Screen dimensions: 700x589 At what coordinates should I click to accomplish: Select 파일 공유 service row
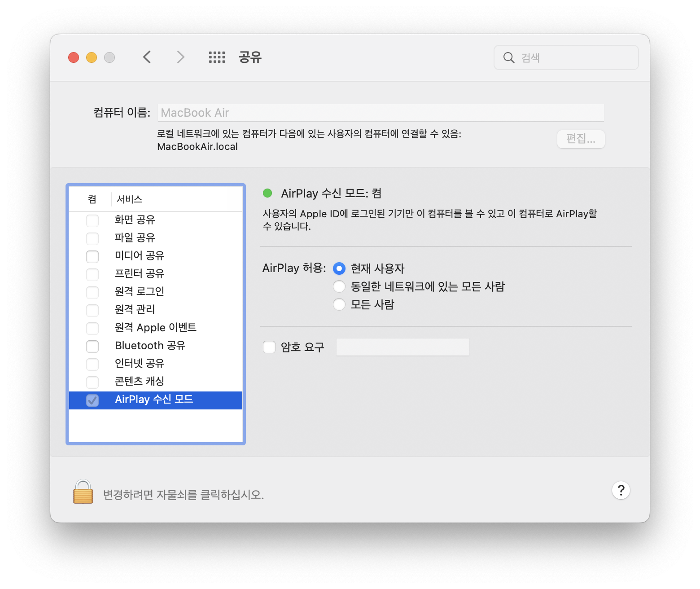156,238
